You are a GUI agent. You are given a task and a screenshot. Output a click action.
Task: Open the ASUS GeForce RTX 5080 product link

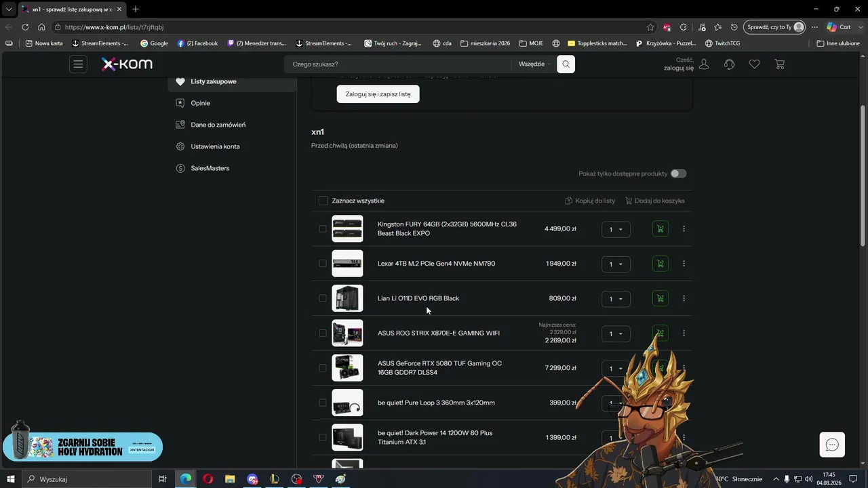coord(439,368)
